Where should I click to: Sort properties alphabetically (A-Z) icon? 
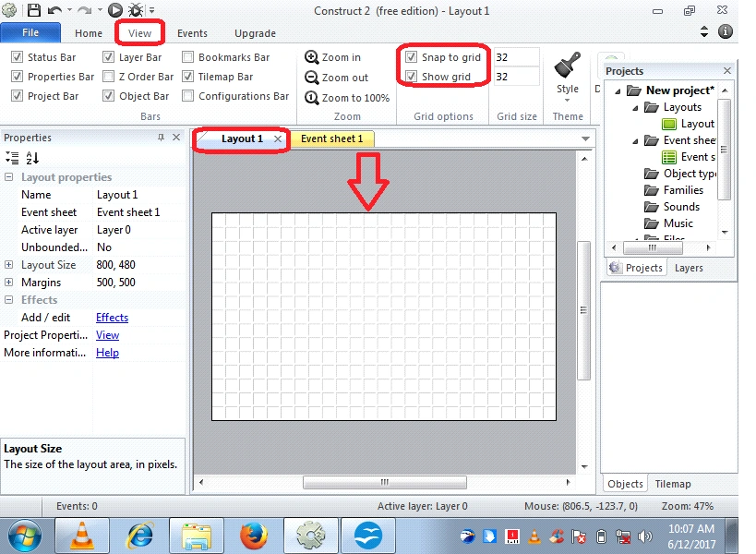(x=32, y=158)
